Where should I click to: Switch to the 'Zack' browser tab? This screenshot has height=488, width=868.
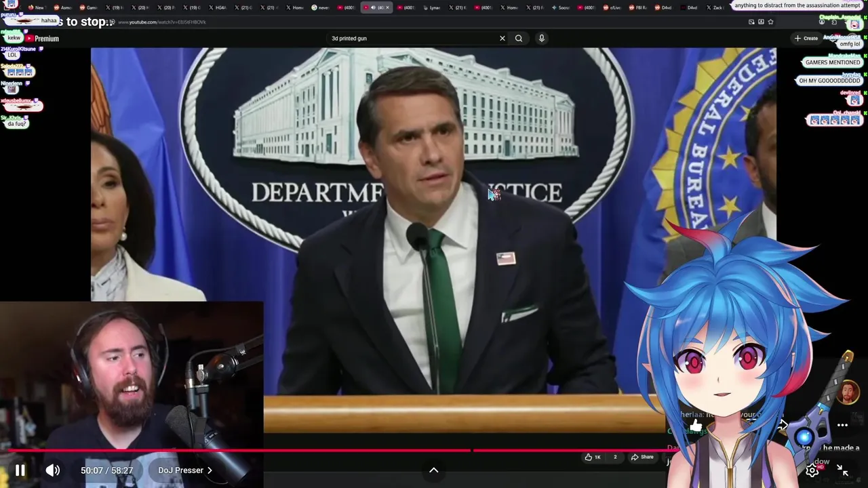point(715,7)
